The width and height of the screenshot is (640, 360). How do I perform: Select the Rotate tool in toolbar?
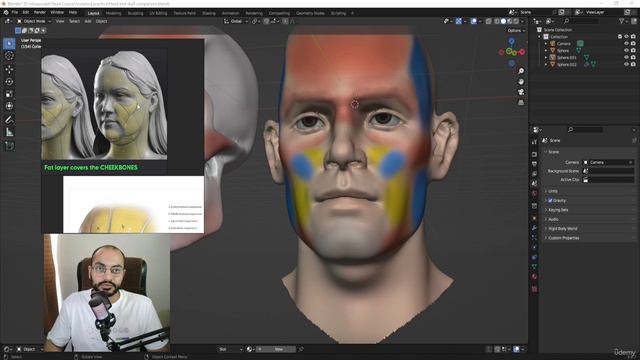coord(9,82)
